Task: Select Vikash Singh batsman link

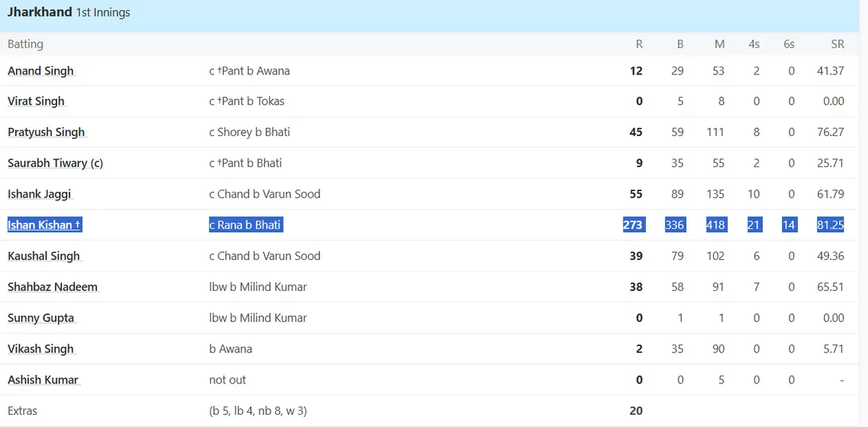Action: (x=41, y=349)
